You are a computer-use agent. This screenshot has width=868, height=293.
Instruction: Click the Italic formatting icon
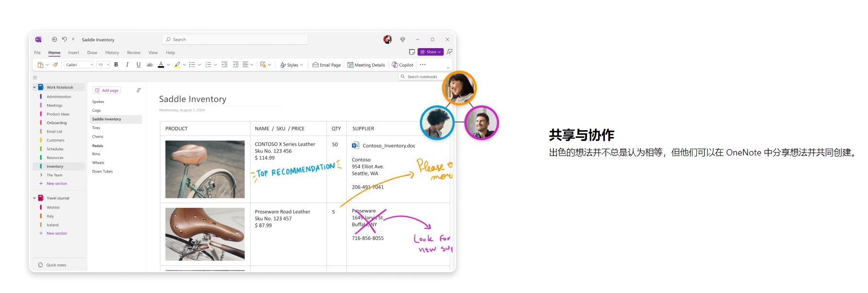pos(127,65)
